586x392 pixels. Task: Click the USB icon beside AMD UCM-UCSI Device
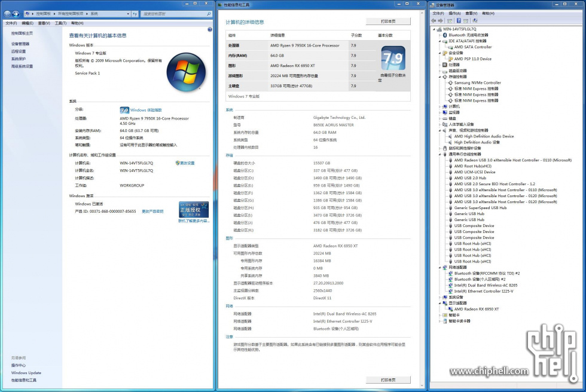(x=450, y=173)
